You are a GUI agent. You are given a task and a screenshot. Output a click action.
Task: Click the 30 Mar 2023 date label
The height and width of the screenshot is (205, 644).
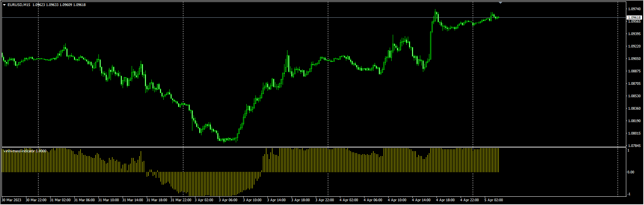[11, 200]
